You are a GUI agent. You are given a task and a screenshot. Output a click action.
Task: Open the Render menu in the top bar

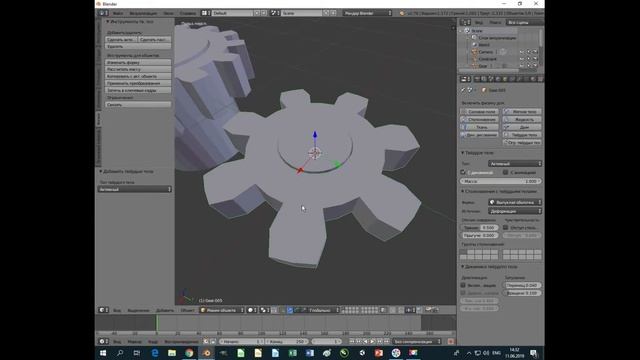[x=143, y=13]
